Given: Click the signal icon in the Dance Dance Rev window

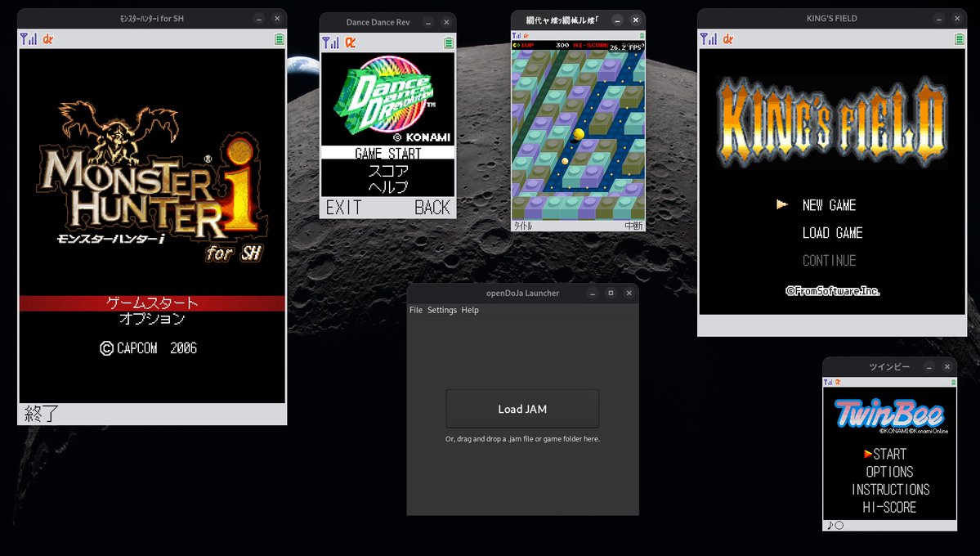Looking at the screenshot, I should click(331, 43).
